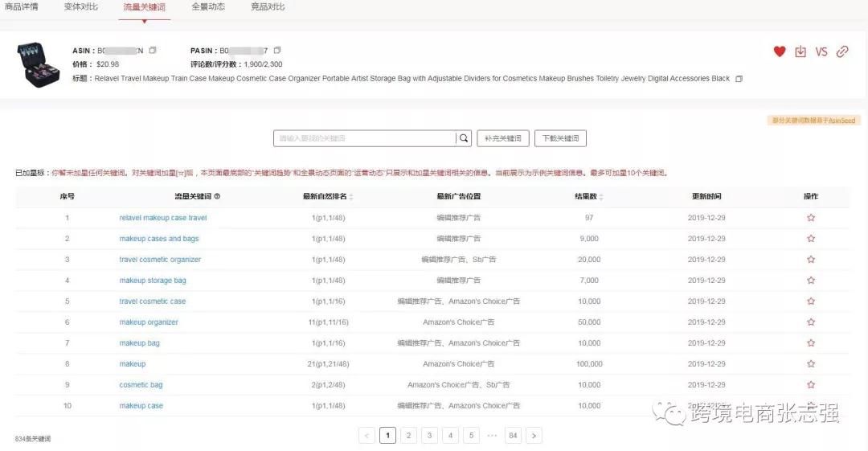Image resolution: width=868 pixels, height=451 pixels.
Task: Click the chain link icon
Action: pyautogui.click(x=842, y=51)
